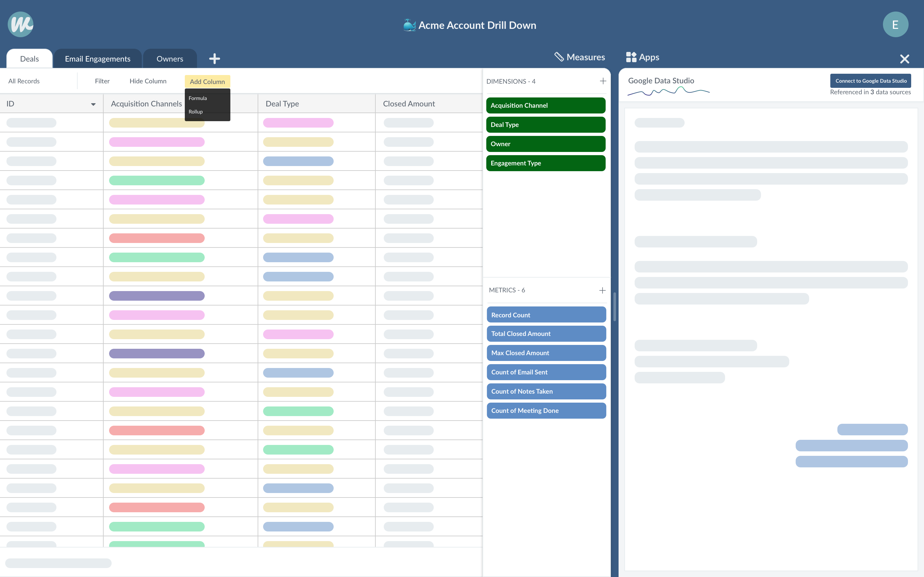Screen dimensions: 924x577
Task: Click the Filter button
Action: pyautogui.click(x=102, y=81)
